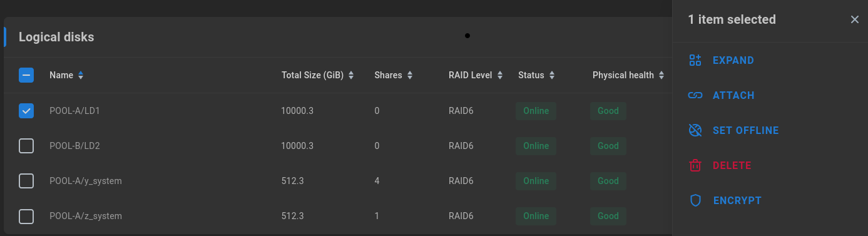Click the Online badge for POOL-B/LD2

click(536, 146)
